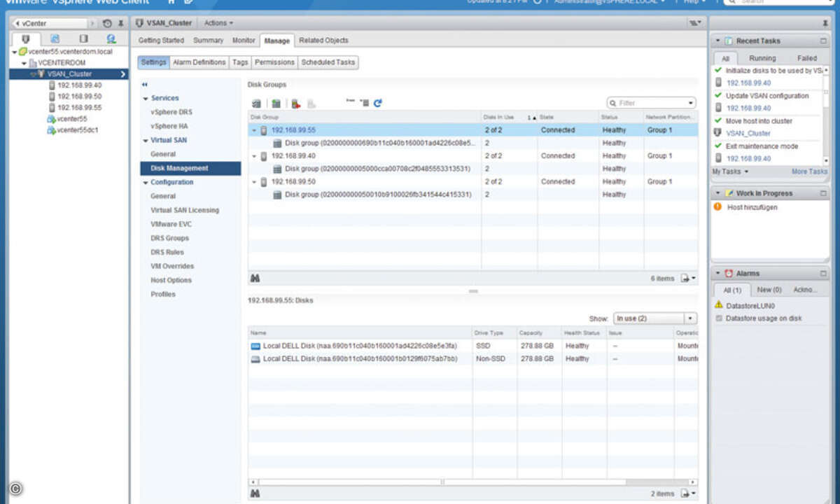Image resolution: width=840 pixels, height=504 pixels.
Task: Click the SSD disk icon for naa.690b11c040b160001ad4226c08e5e3fa
Action: 255,346
